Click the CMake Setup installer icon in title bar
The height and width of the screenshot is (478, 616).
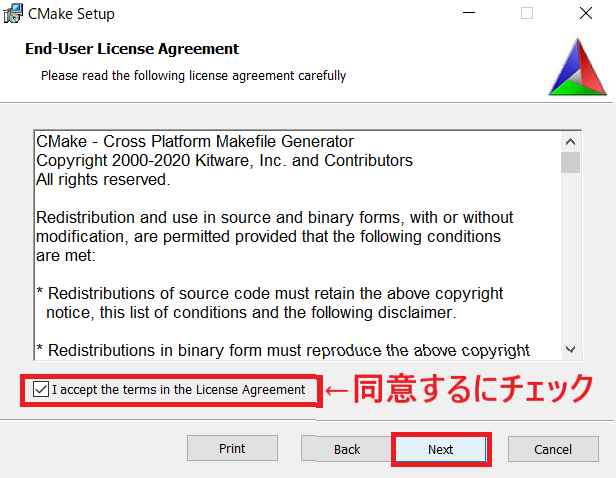13,13
